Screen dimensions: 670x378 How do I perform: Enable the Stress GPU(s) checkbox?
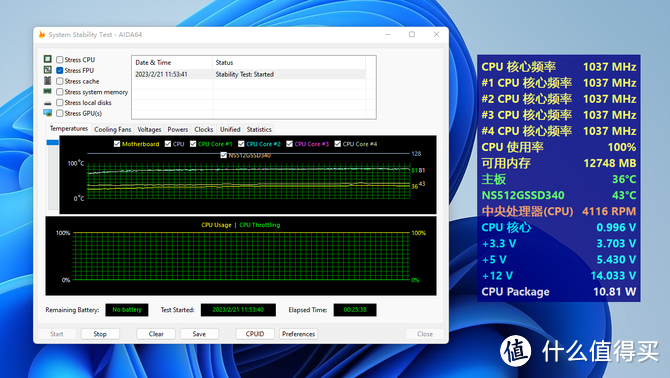tap(60, 113)
